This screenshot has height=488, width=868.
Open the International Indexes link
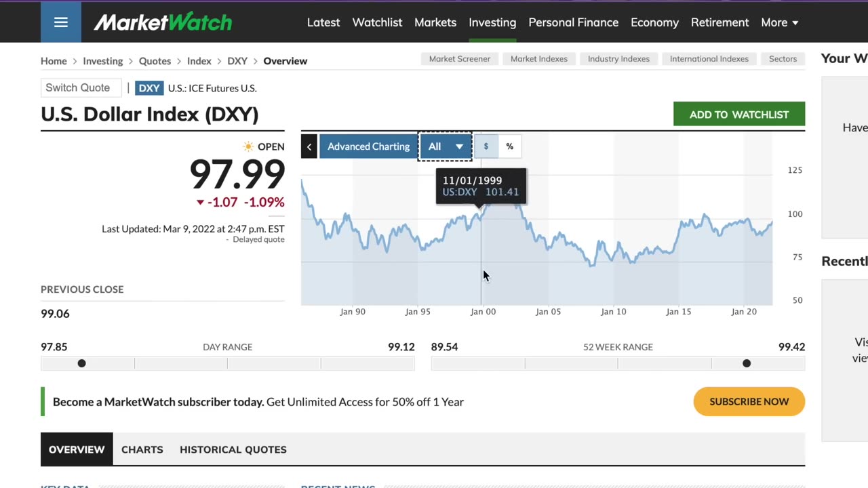pos(709,59)
